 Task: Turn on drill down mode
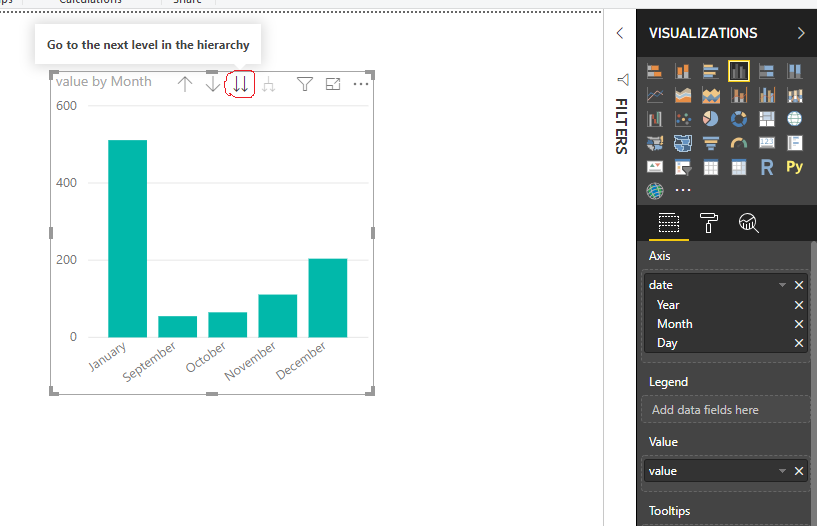point(213,84)
